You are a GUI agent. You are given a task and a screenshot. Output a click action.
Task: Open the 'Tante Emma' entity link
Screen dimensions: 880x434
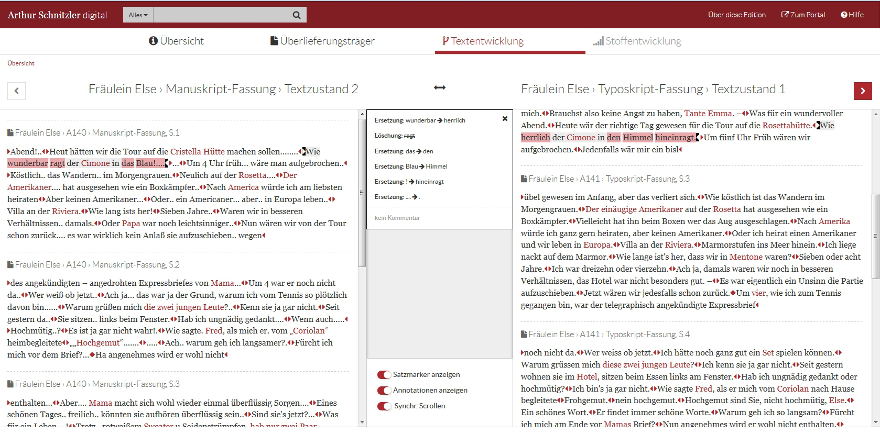click(x=707, y=113)
